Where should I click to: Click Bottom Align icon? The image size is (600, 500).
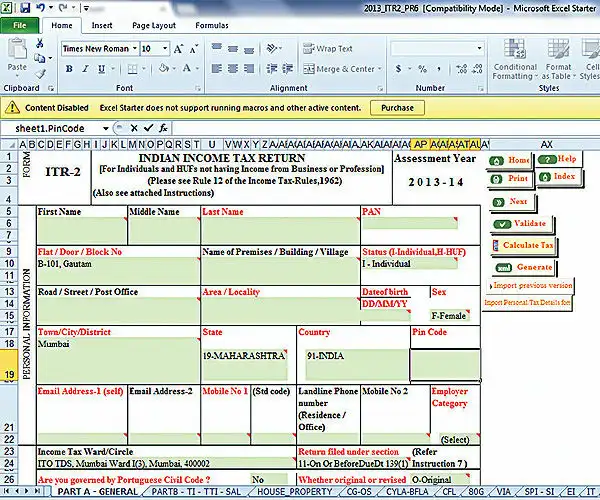pos(249,49)
